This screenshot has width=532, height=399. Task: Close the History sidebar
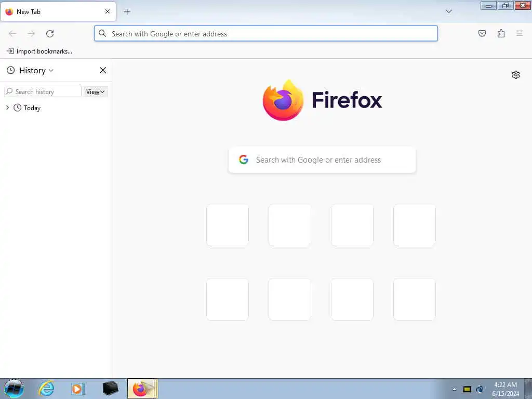pyautogui.click(x=103, y=70)
